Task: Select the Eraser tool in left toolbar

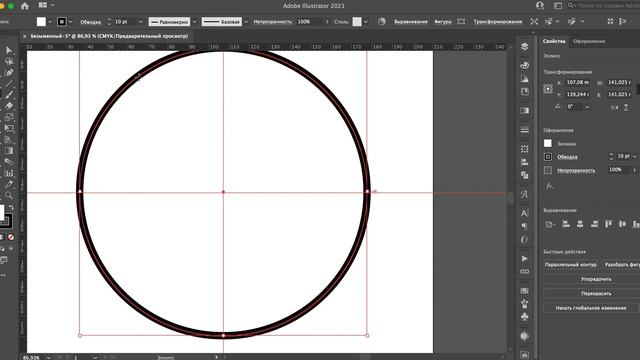Action: pos(9,106)
